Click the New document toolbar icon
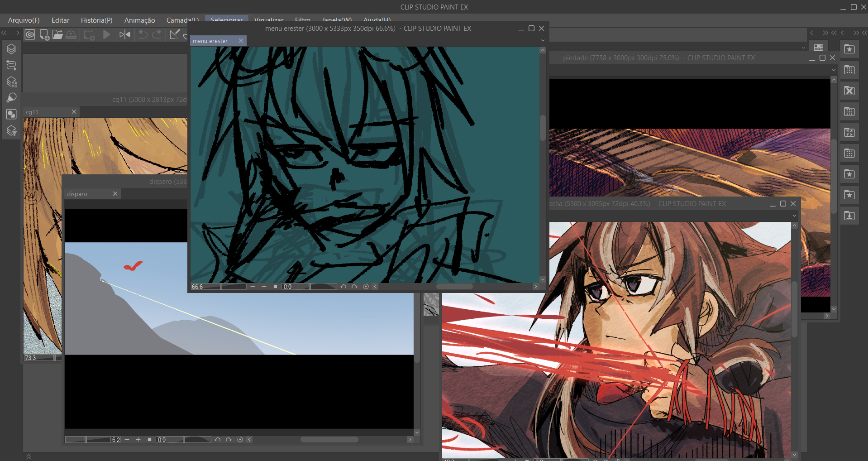Image resolution: width=868 pixels, height=461 pixels. point(44,34)
